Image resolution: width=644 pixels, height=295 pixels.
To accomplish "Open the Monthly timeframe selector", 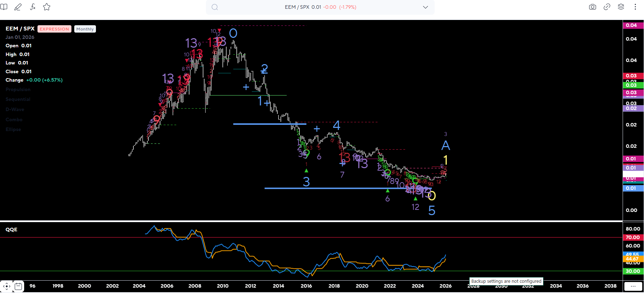I will [x=85, y=29].
